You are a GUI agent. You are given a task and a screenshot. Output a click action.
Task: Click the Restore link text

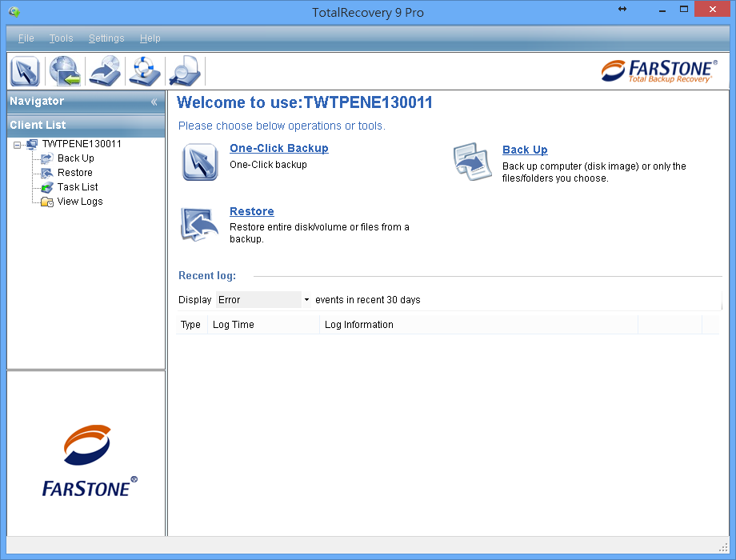pyautogui.click(x=251, y=210)
